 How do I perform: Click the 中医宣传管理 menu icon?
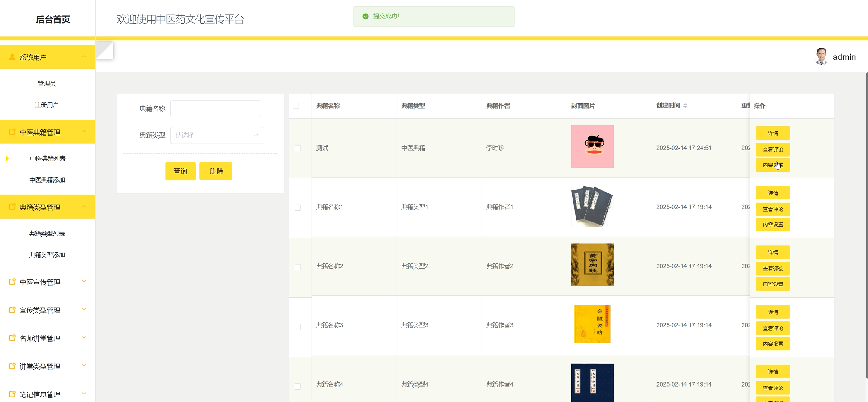click(12, 282)
